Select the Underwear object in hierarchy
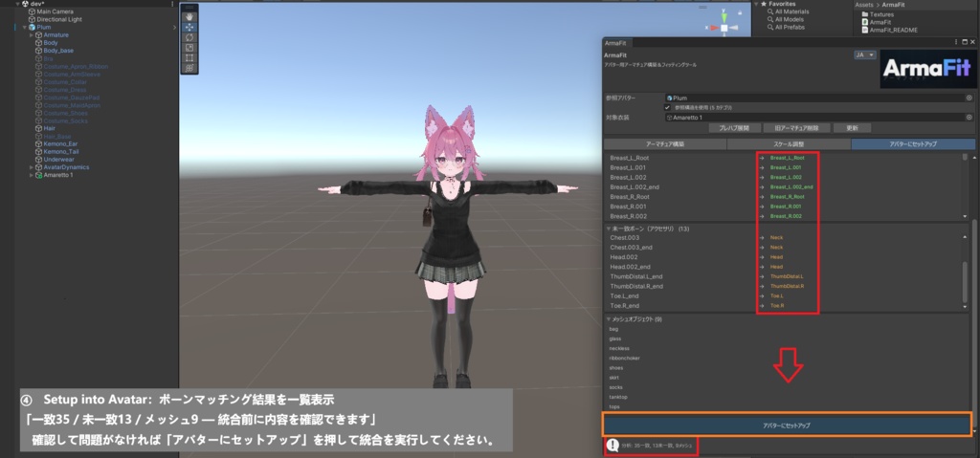The image size is (980, 458). point(58,160)
